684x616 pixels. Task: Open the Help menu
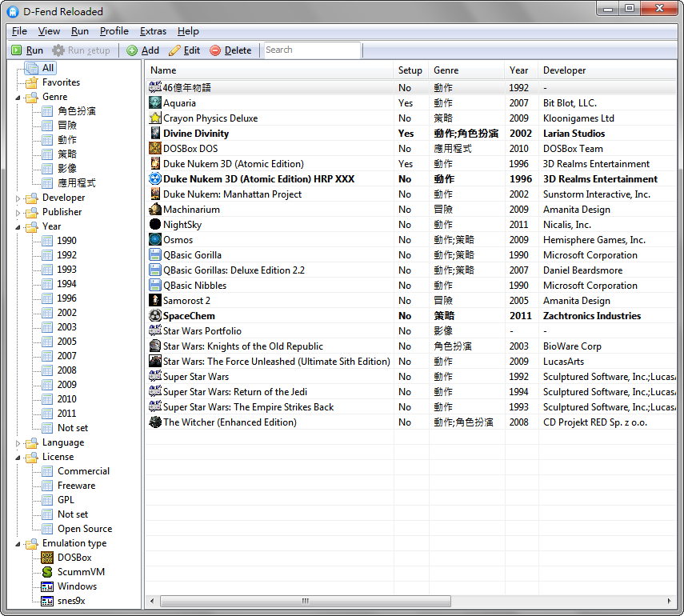tap(188, 31)
